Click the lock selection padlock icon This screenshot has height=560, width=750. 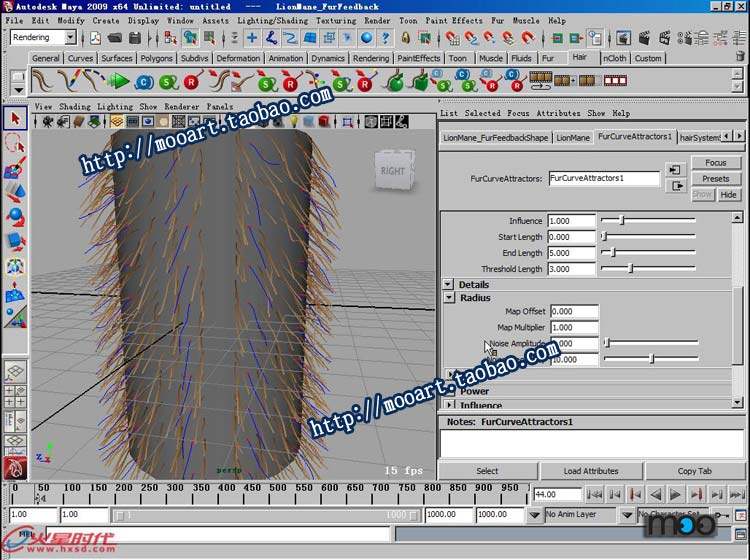(406, 37)
